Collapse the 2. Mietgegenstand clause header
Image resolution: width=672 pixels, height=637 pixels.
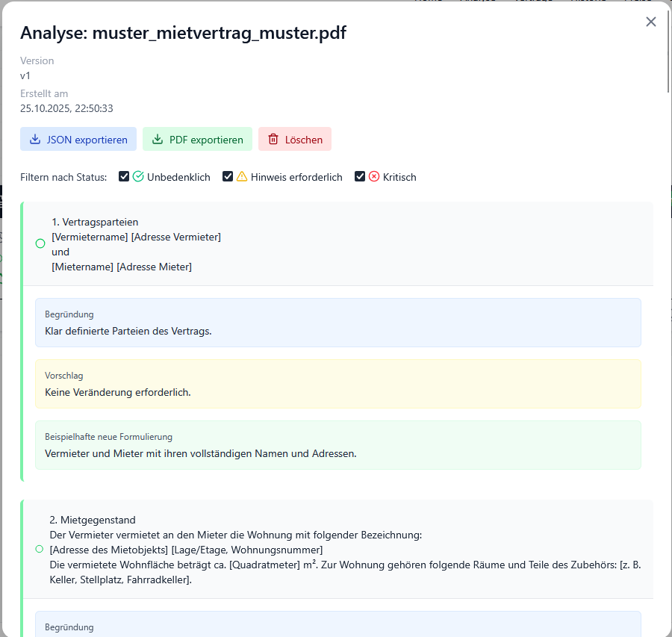click(x=337, y=549)
